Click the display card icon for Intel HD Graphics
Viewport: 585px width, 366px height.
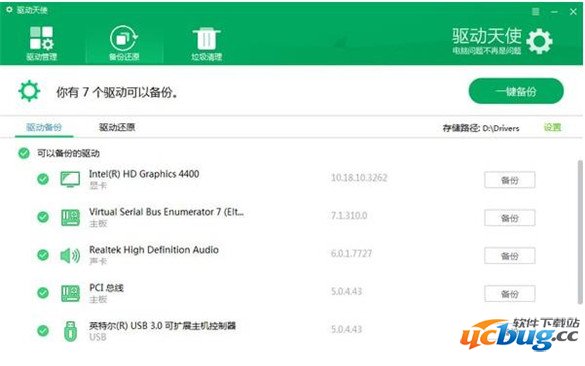[70, 179]
